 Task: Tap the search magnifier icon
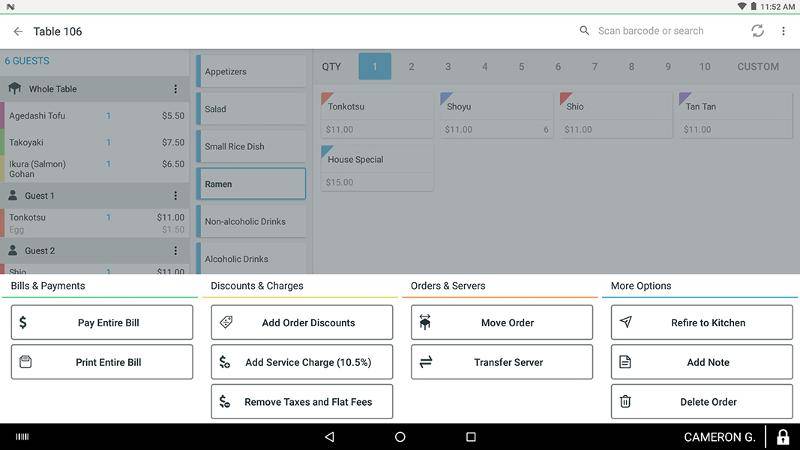pyautogui.click(x=584, y=31)
